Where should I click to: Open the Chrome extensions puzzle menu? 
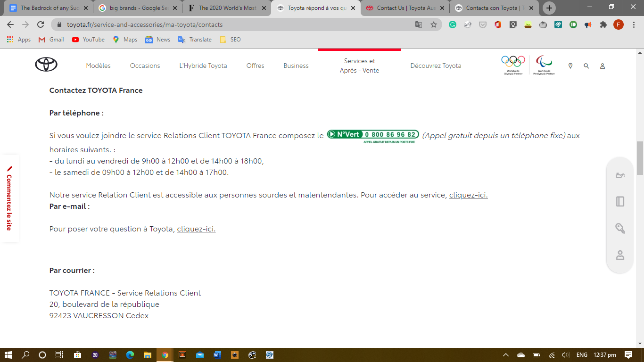pyautogui.click(x=603, y=25)
